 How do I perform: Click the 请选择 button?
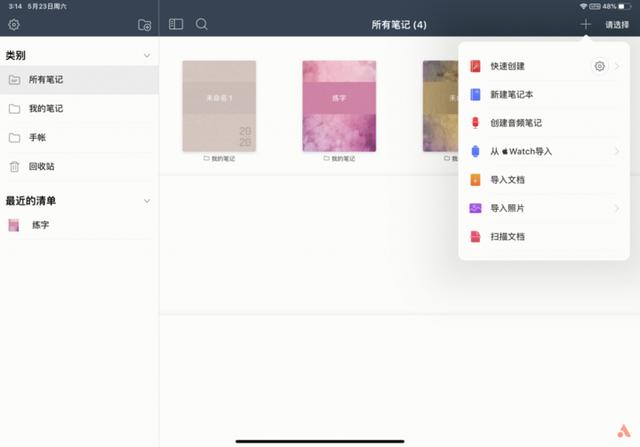pyautogui.click(x=617, y=25)
